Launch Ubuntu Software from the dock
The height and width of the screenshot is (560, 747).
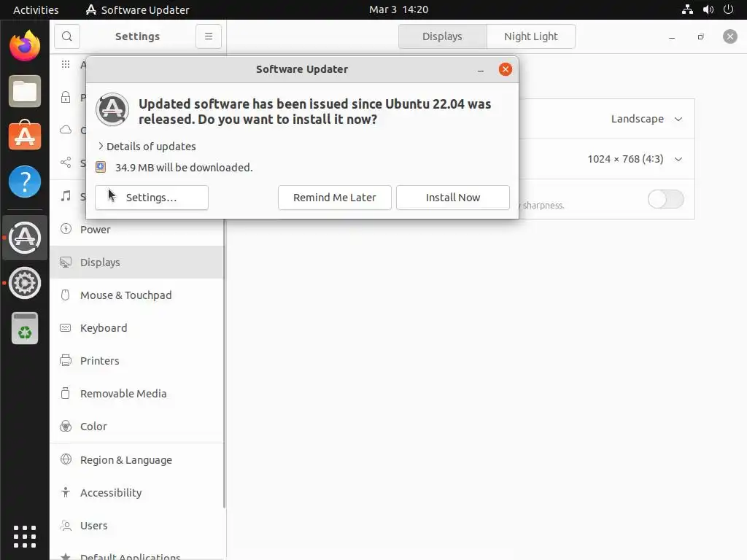click(x=25, y=136)
